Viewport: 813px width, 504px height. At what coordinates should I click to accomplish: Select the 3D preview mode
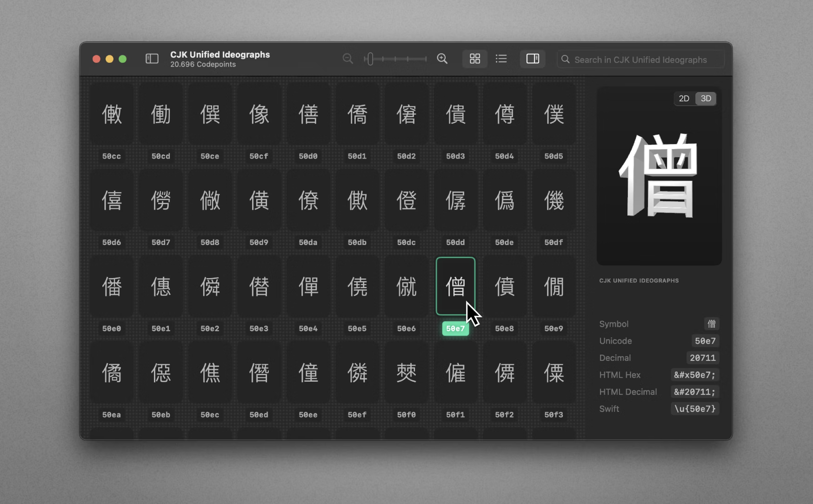click(x=706, y=99)
